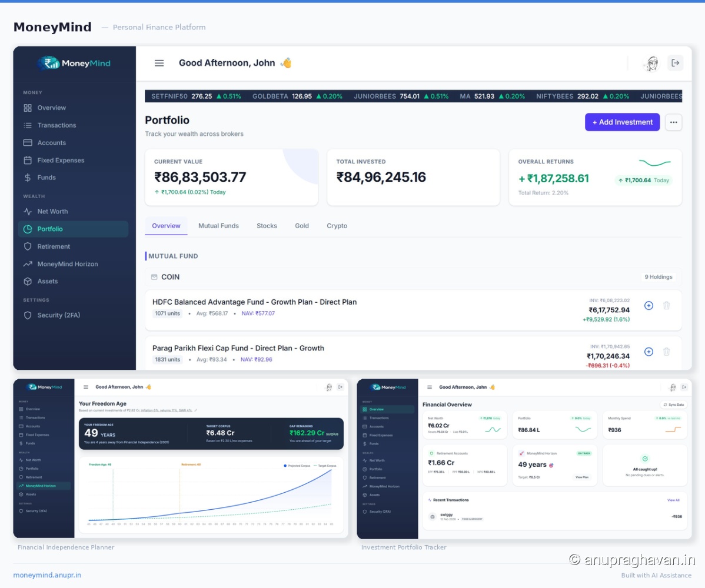The image size is (705, 588).
Task: Click the COIN broker icon
Action: pyautogui.click(x=154, y=277)
